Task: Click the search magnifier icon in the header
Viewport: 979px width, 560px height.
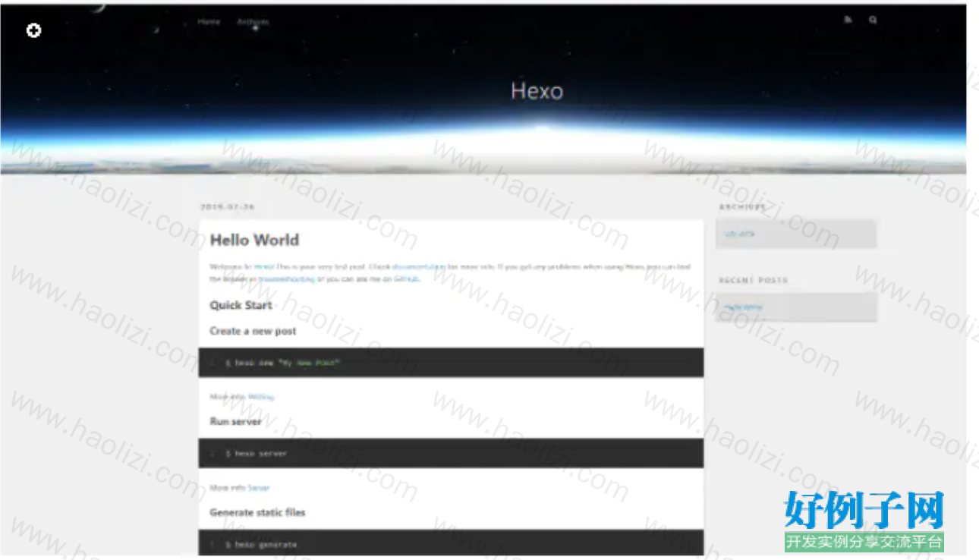Action: (x=873, y=20)
